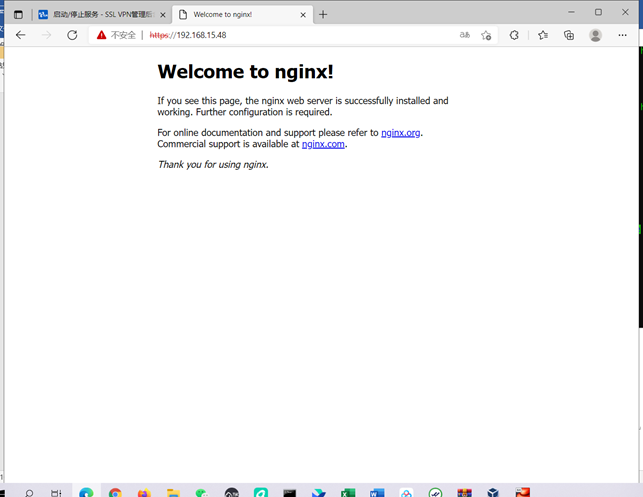643x497 pixels.
Task: Maximize the Edge browser window
Action: tap(598, 12)
